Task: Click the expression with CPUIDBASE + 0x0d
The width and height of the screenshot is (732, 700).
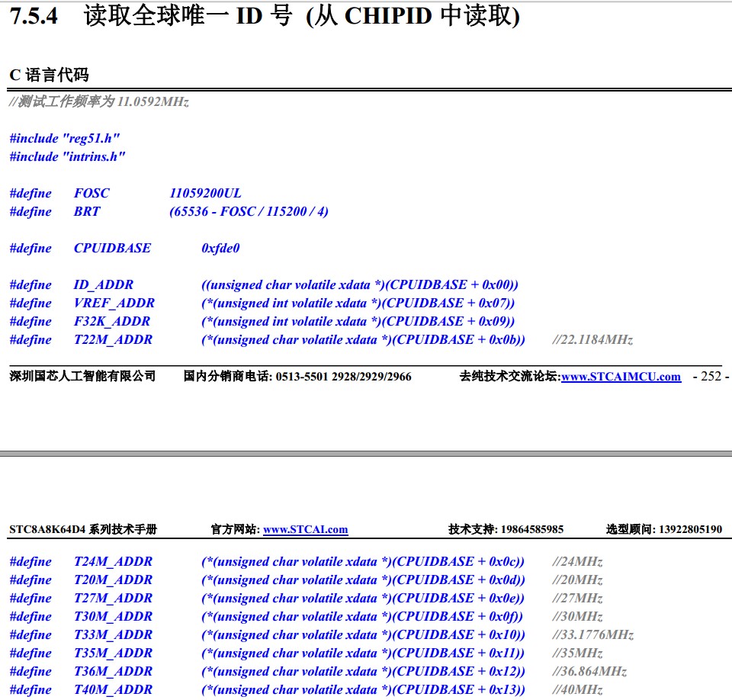Action: (x=363, y=580)
